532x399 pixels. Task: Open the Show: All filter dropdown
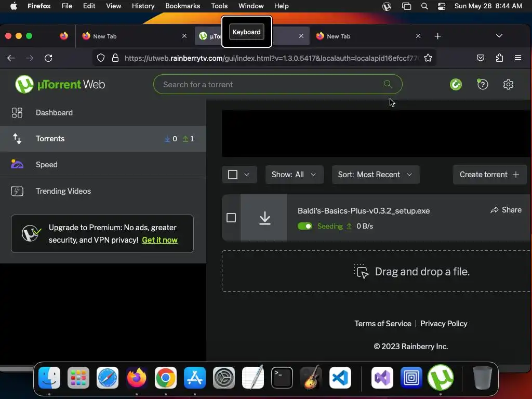(294, 175)
